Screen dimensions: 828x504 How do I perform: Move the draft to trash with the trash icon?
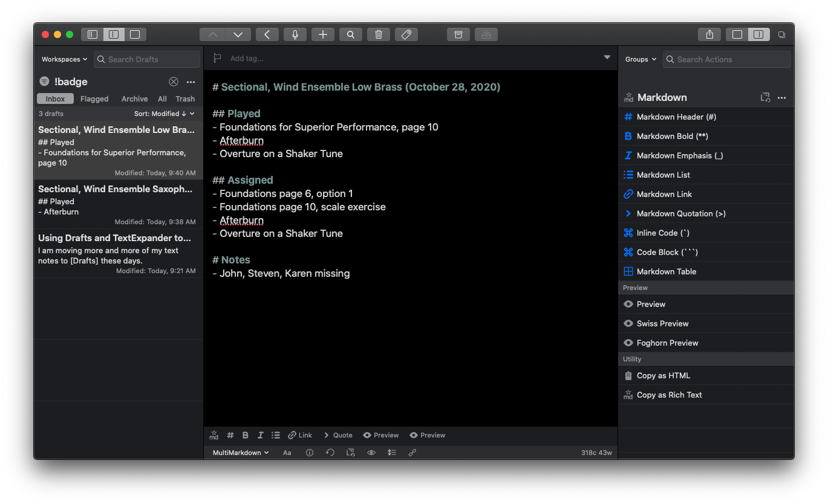click(x=379, y=34)
